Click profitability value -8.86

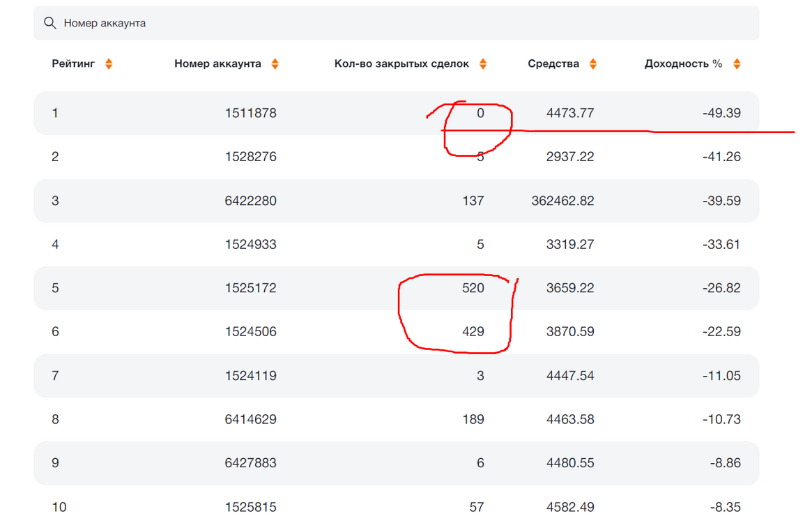[x=725, y=462]
